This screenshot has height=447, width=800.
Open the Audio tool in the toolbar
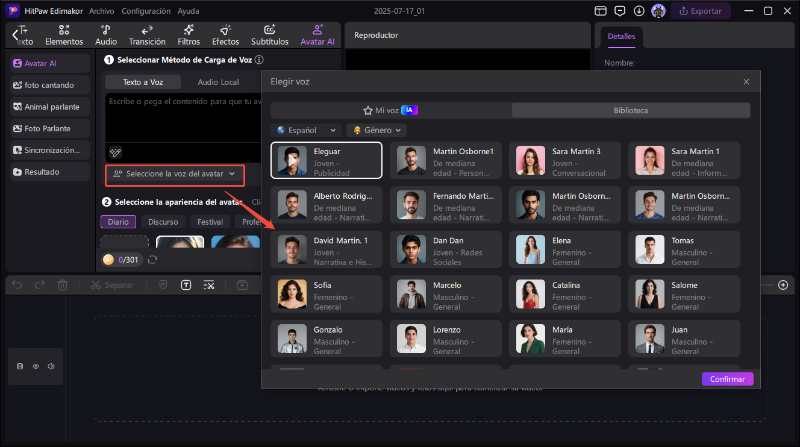pyautogui.click(x=106, y=35)
